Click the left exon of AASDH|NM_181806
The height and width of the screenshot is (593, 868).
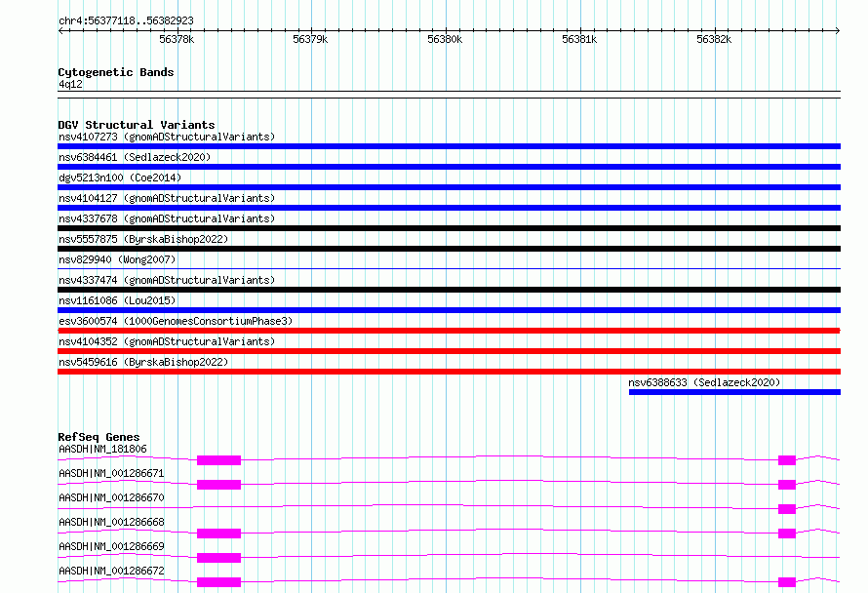[x=219, y=460]
